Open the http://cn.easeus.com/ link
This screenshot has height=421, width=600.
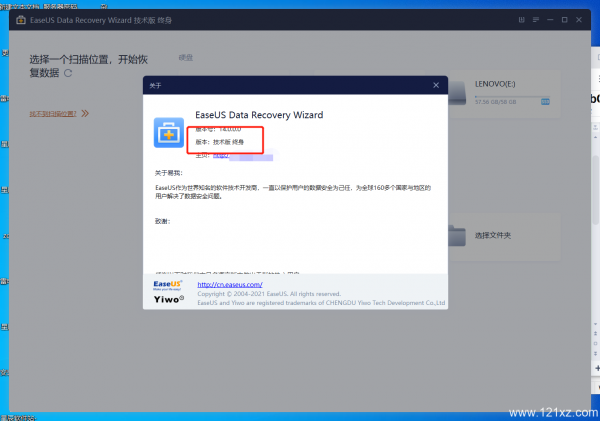pyautogui.click(x=230, y=284)
